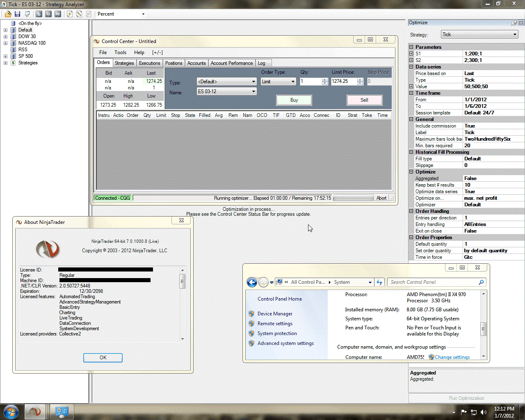The height and width of the screenshot is (420, 525).
Task: Click the shield icon beside Remote settings
Action: pyautogui.click(x=251, y=324)
